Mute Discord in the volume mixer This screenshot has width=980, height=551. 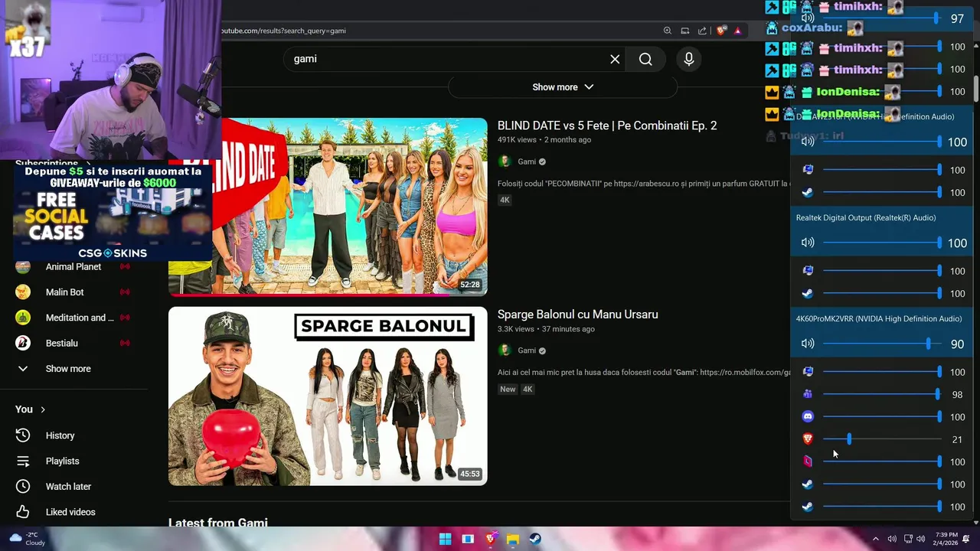point(808,417)
